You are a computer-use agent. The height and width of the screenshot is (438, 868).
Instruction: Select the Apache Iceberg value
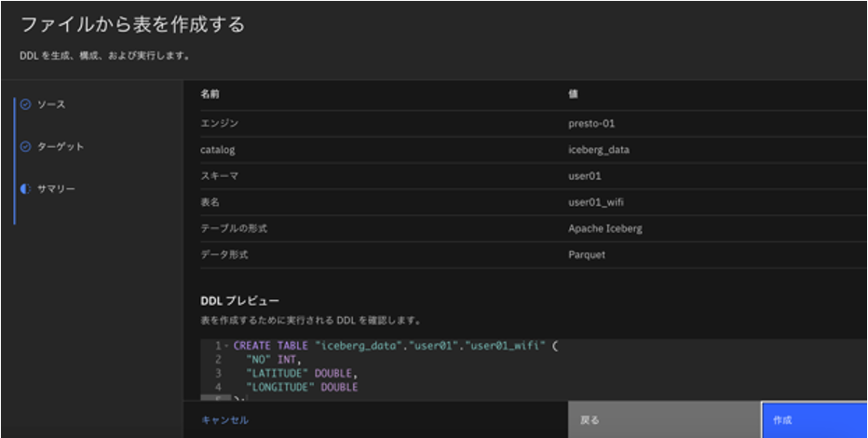tap(605, 228)
